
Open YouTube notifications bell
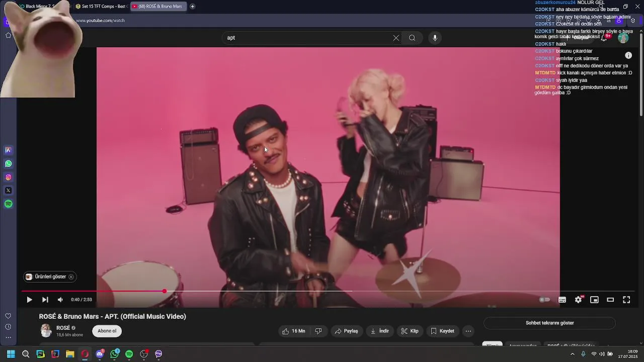click(x=605, y=38)
